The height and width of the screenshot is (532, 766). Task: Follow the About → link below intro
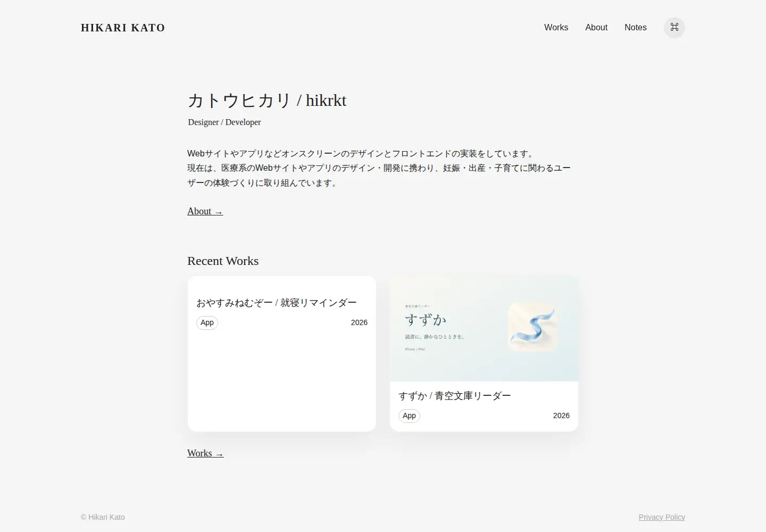pos(205,211)
